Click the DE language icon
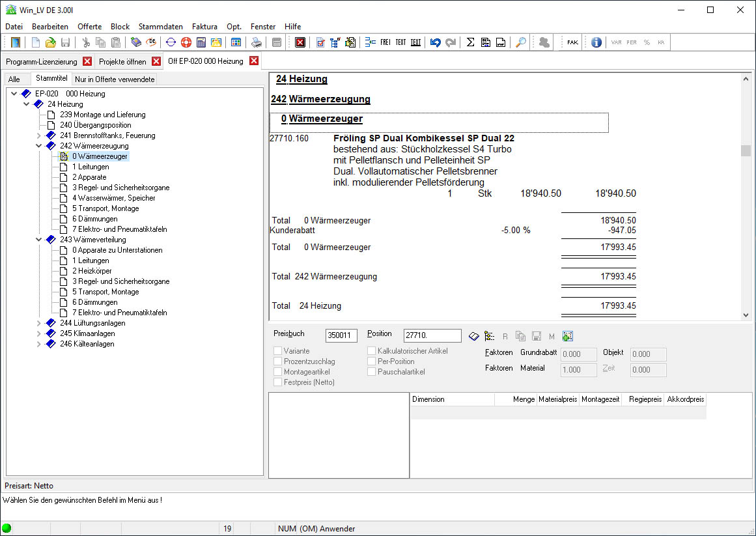 click(151, 42)
